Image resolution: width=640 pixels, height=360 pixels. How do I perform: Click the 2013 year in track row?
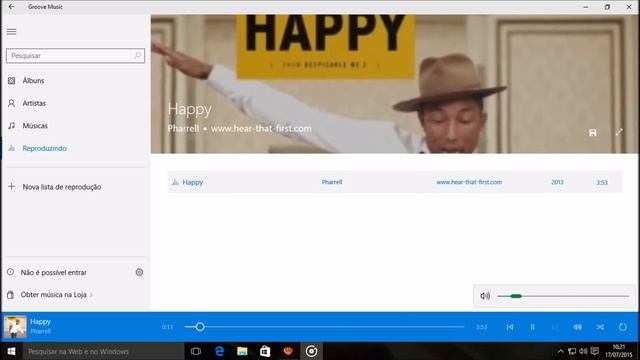click(557, 182)
